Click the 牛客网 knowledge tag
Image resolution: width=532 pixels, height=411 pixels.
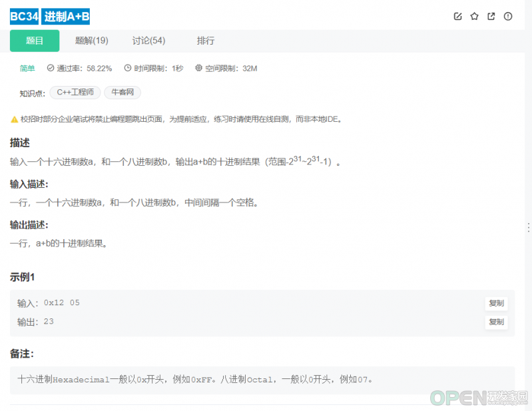123,93
